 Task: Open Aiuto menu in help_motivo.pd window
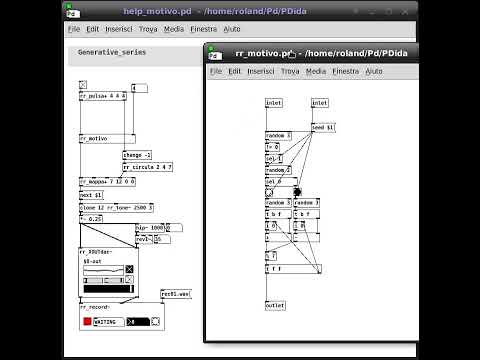coord(232,29)
